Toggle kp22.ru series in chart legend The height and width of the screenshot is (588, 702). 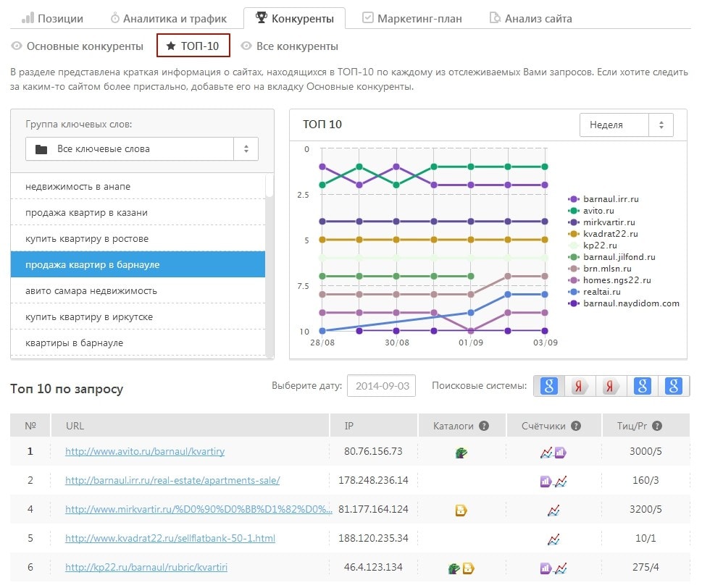coord(599,245)
